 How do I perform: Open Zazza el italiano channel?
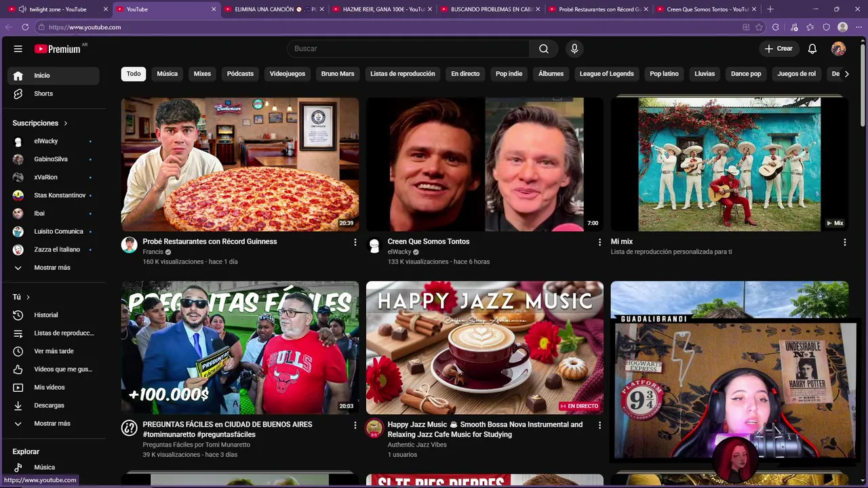coord(54,249)
